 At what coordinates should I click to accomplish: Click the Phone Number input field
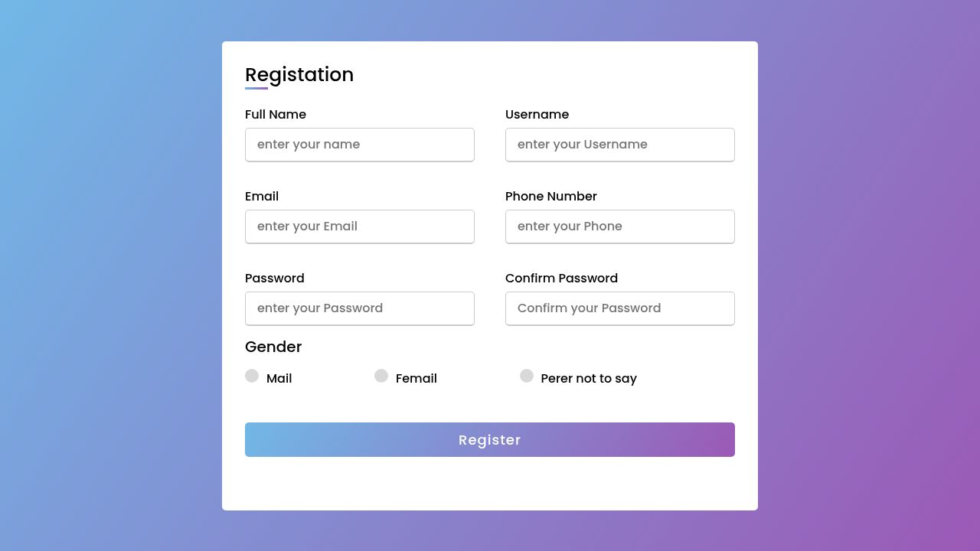click(619, 227)
